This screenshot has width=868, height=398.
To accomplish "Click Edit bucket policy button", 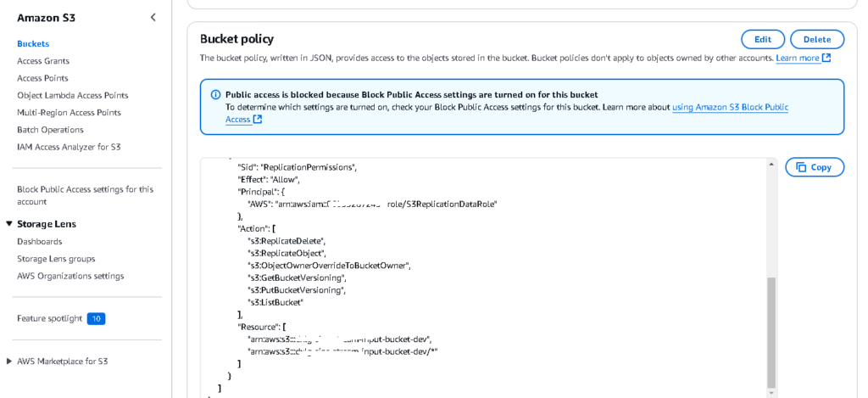I will click(x=763, y=39).
